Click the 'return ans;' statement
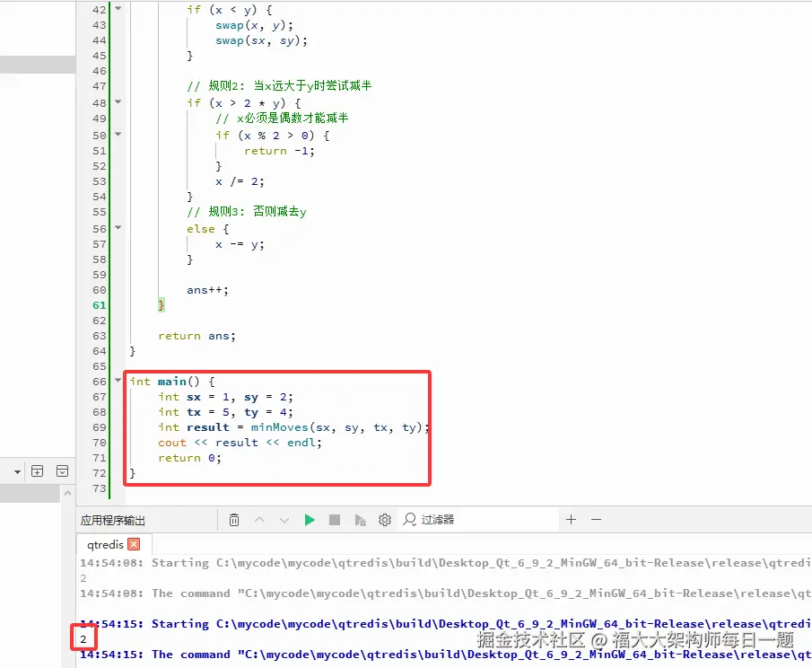This screenshot has height=668, width=812. coord(196,336)
